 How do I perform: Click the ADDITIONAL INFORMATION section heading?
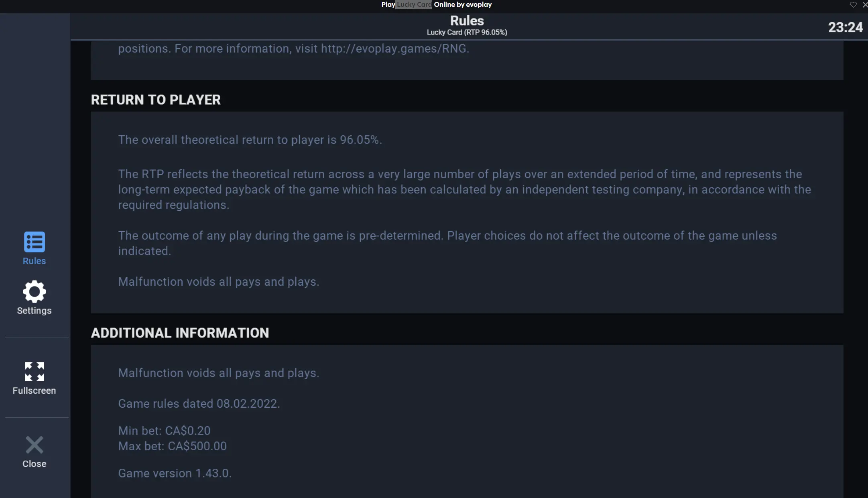click(x=180, y=333)
